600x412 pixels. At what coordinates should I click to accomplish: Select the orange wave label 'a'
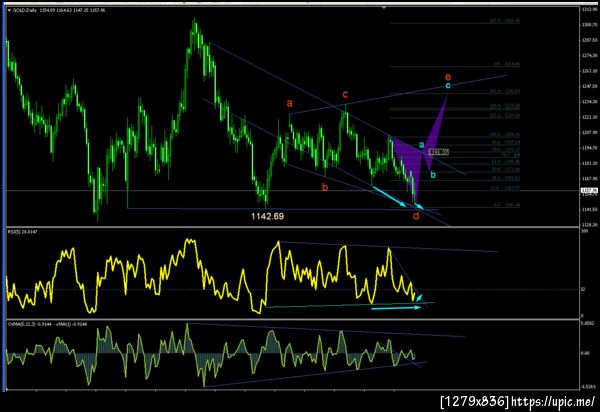(x=289, y=103)
